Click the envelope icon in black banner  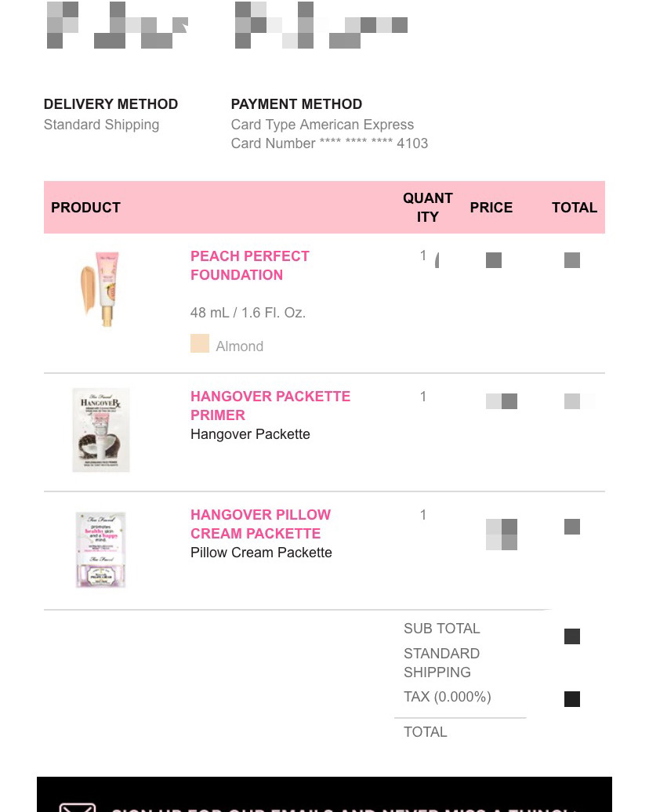78,807
